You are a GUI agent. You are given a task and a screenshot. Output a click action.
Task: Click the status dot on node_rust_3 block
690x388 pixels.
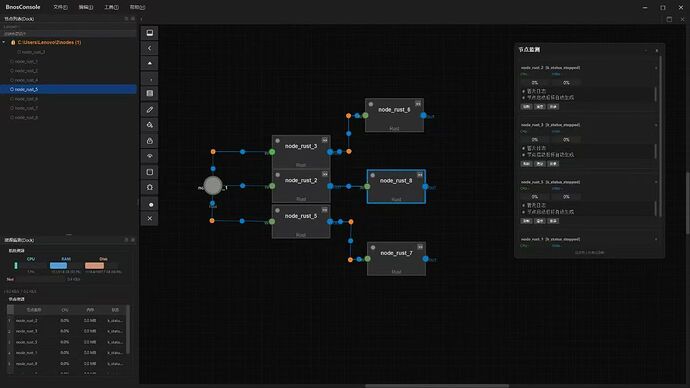tap(278, 141)
